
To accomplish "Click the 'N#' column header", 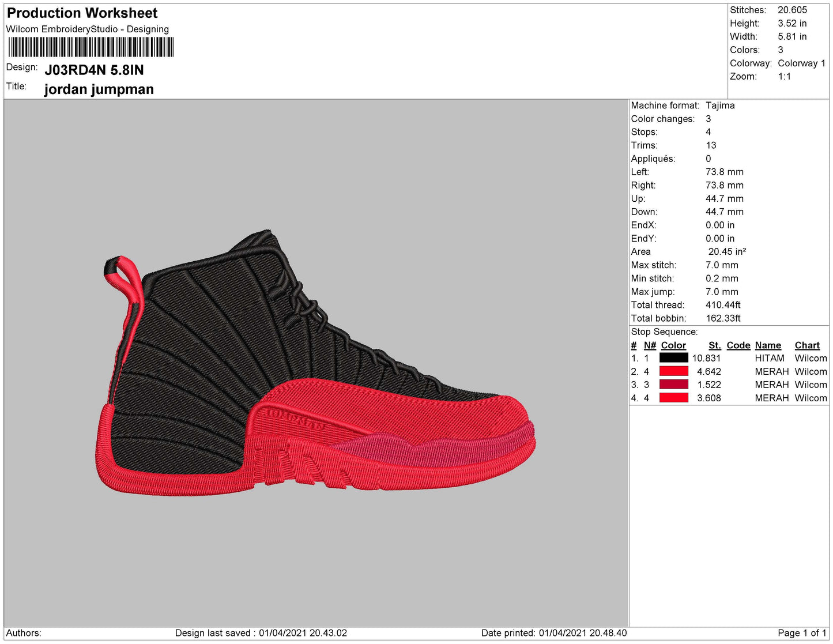I will click(x=650, y=345).
